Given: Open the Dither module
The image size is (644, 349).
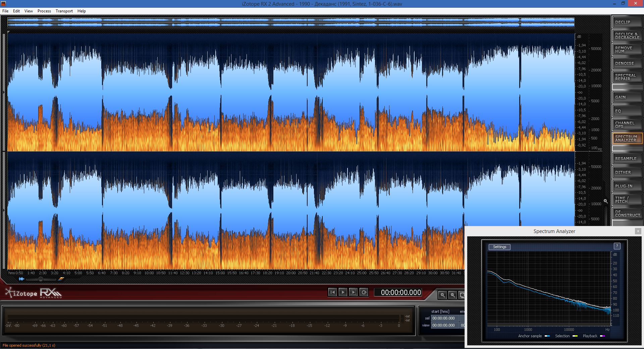Looking at the screenshot, I should click(627, 172).
